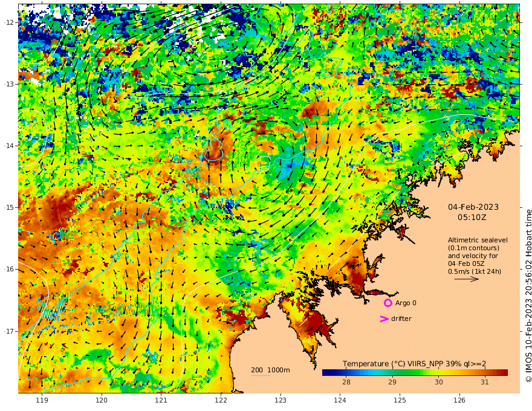
Task: Click the IMOS copyright timestamp text
Action: click(528, 296)
